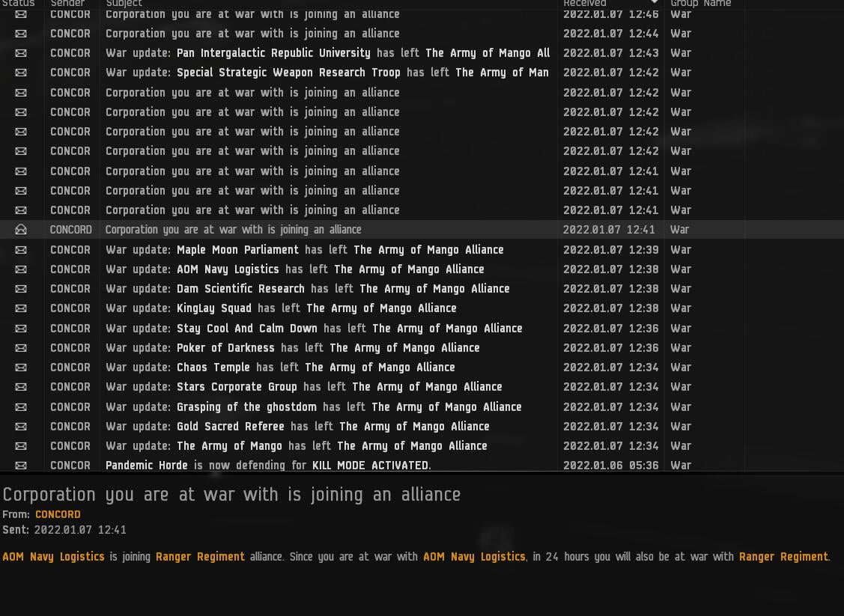Click envelope icon of AOM Navy Logistics war update
The image size is (844, 616).
click(21, 269)
